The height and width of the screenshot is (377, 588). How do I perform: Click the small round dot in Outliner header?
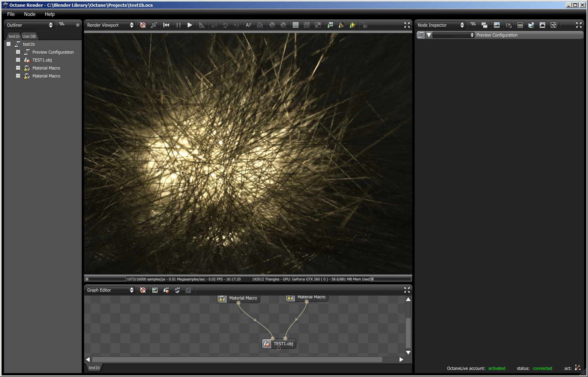click(78, 25)
